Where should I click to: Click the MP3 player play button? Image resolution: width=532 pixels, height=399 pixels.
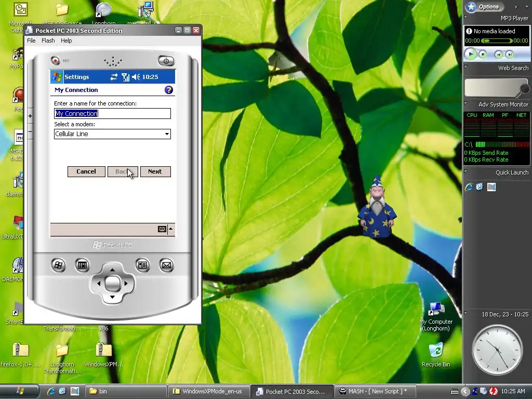(x=471, y=54)
